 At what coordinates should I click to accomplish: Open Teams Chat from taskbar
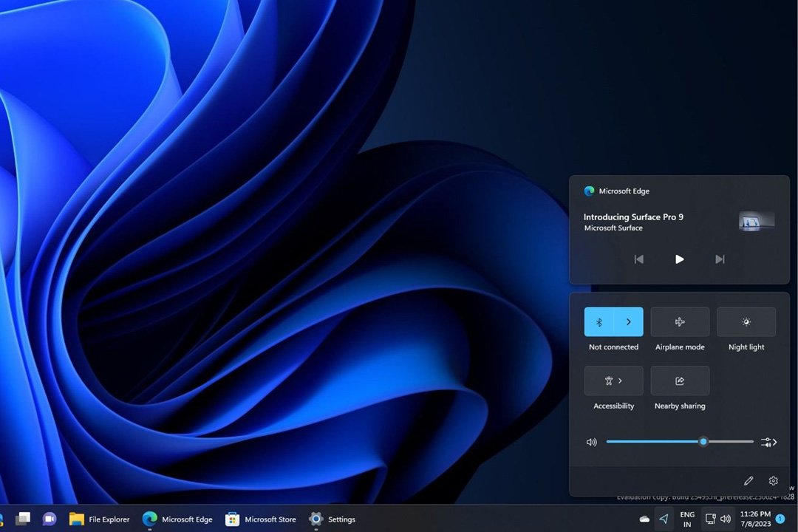[x=50, y=519]
